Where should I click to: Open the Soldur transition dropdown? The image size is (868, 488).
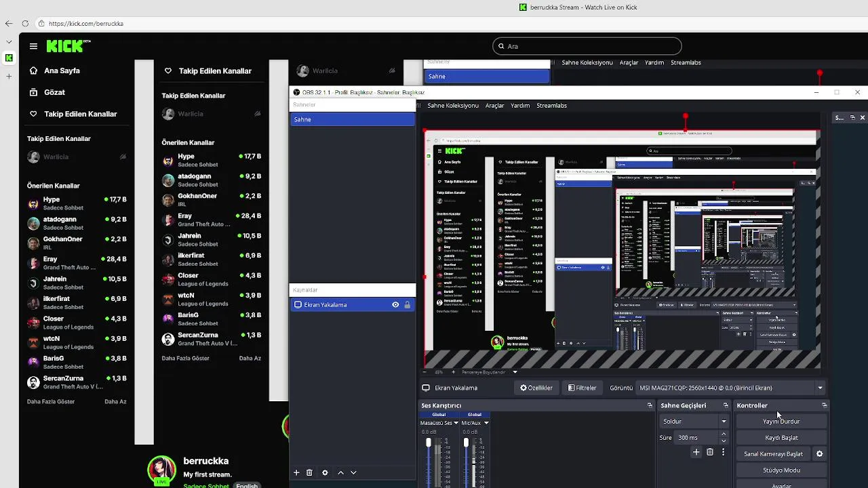click(x=695, y=422)
